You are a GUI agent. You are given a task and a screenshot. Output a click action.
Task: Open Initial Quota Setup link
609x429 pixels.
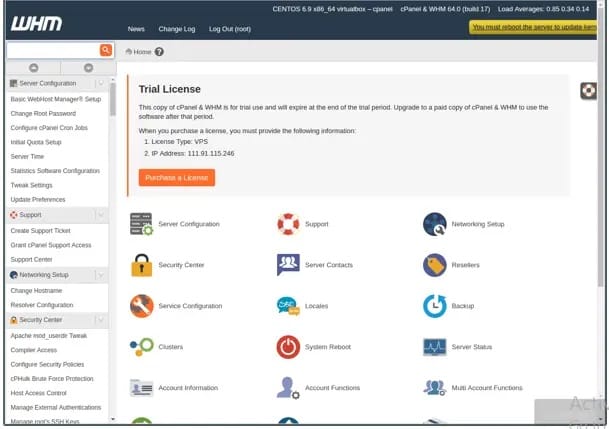36,142
